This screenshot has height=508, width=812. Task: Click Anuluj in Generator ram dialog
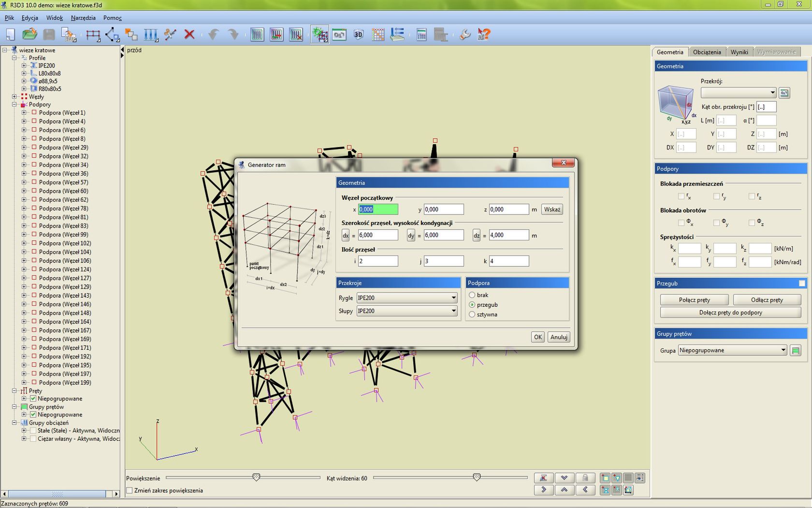pyautogui.click(x=559, y=337)
